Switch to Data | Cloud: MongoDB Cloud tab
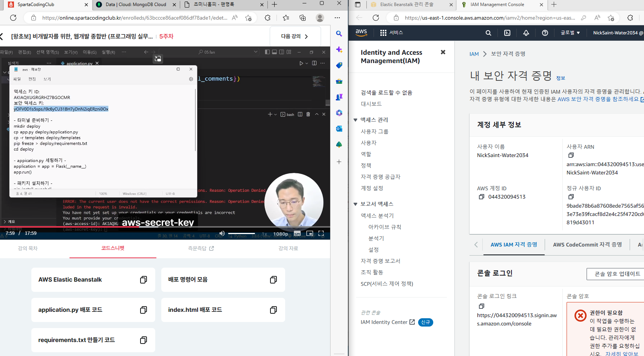 coord(136,5)
